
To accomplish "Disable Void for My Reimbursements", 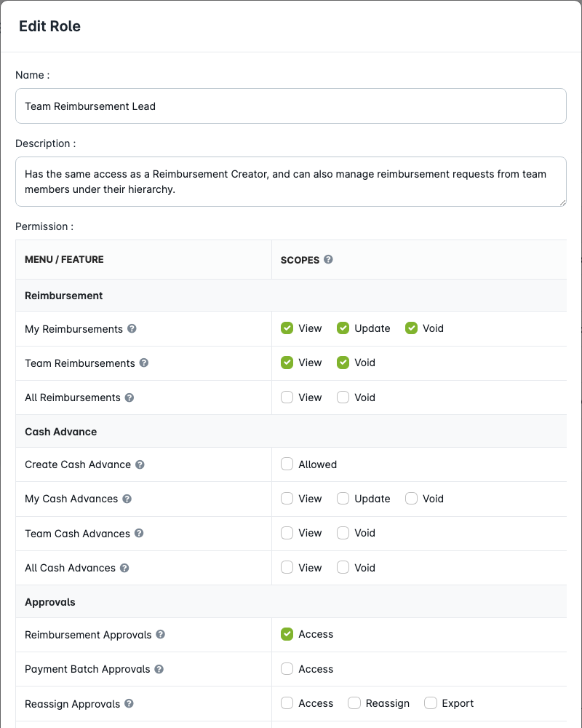I will tap(411, 328).
